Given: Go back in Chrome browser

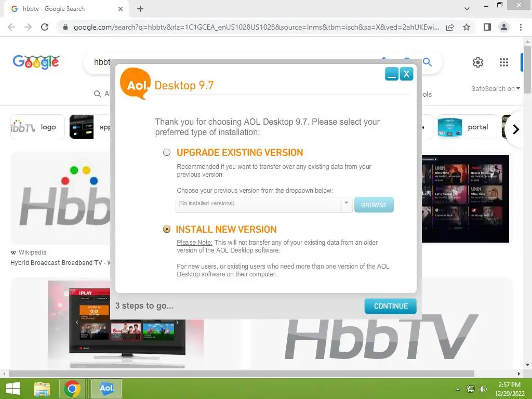Looking at the screenshot, I should (x=11, y=27).
